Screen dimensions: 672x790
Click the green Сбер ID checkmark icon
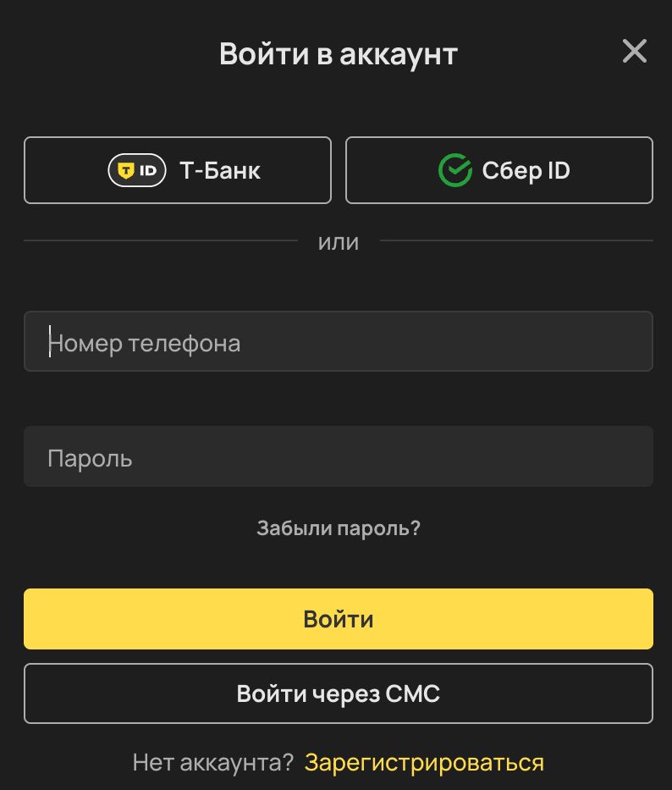pyautogui.click(x=456, y=169)
